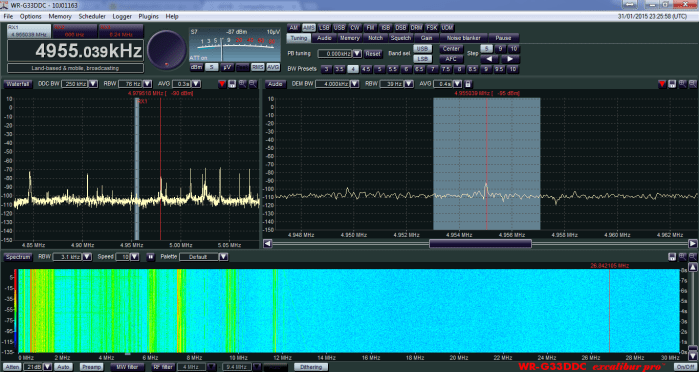The height and width of the screenshot is (372, 699).
Task: Set the S-meter units to µV
Action: click(226, 67)
